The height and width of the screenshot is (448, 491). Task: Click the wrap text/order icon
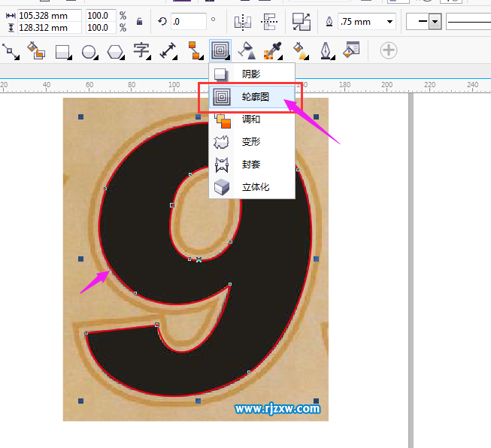point(302,22)
